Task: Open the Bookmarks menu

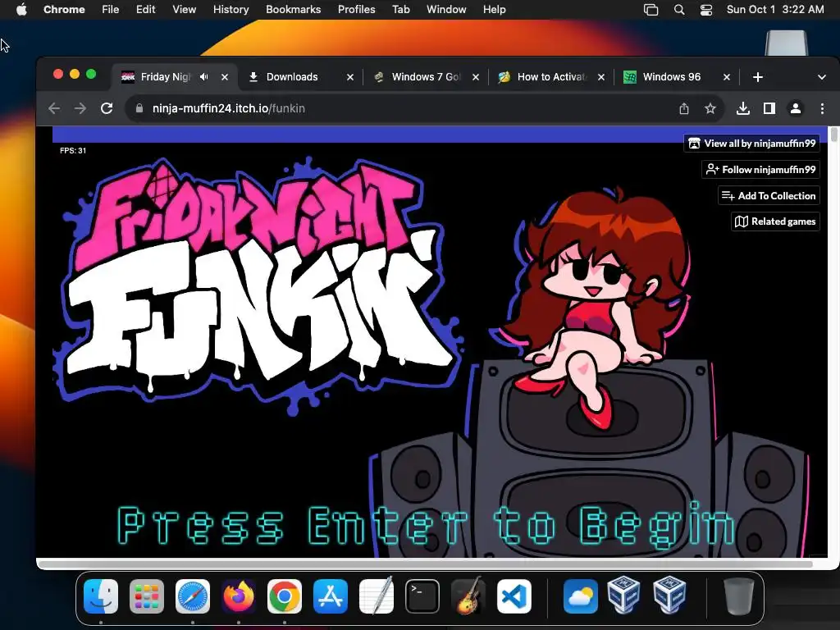Action: (x=293, y=10)
